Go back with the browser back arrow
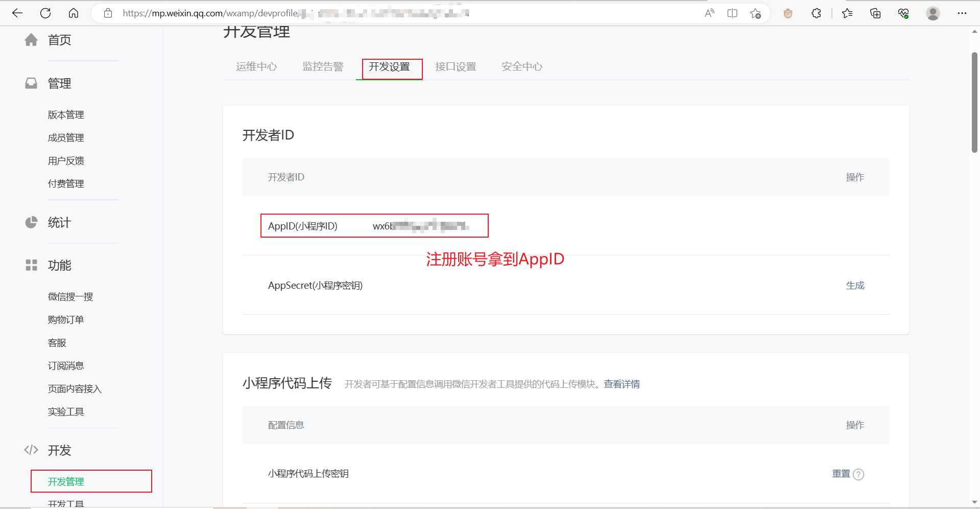Image resolution: width=980 pixels, height=509 pixels. point(17,13)
